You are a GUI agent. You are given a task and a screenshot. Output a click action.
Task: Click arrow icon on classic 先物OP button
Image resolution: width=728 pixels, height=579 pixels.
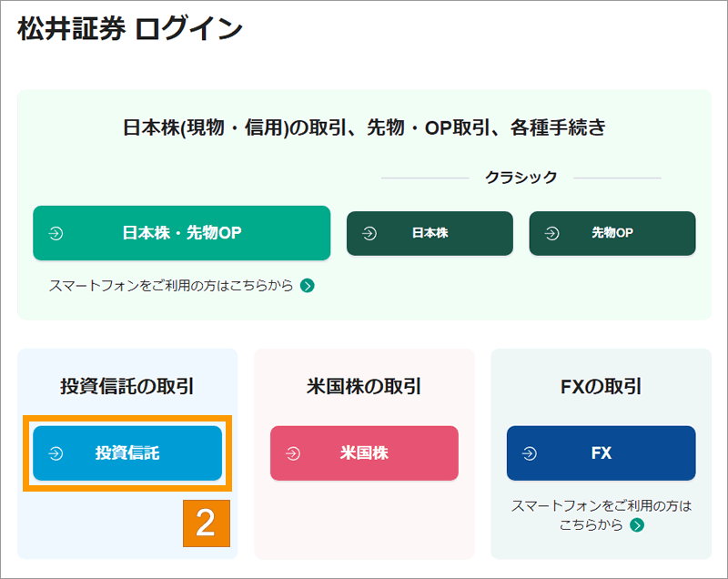tap(552, 233)
